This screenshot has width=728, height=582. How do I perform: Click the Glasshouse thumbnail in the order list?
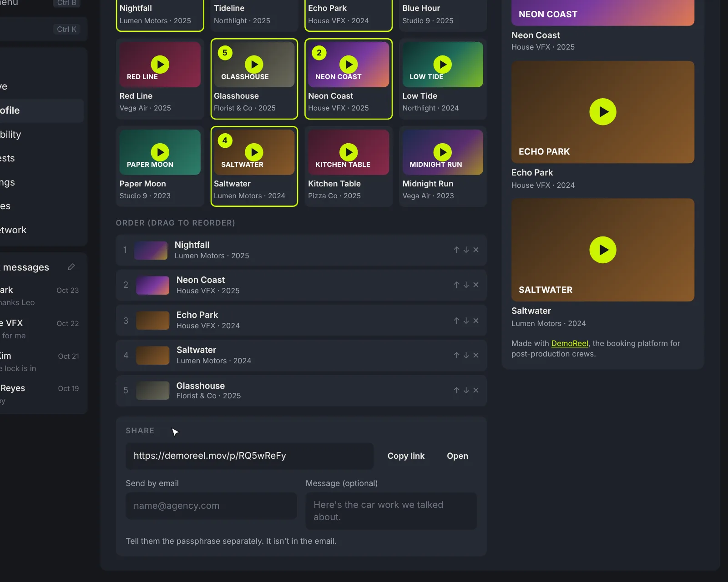click(153, 391)
